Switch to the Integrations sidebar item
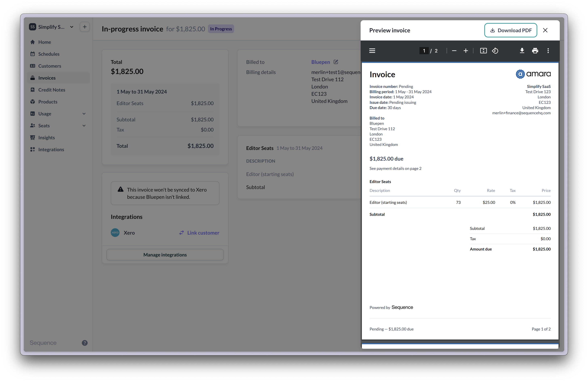The image size is (588, 382). click(51, 149)
